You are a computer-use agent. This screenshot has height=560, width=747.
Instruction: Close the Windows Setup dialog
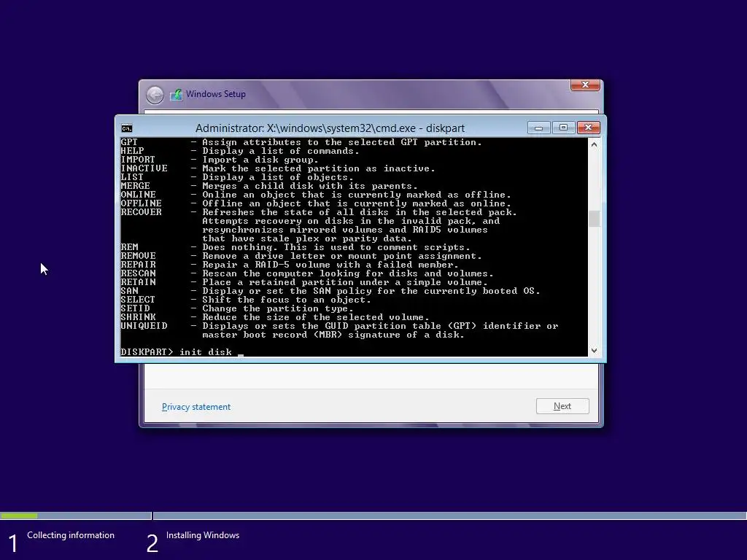[586, 85]
